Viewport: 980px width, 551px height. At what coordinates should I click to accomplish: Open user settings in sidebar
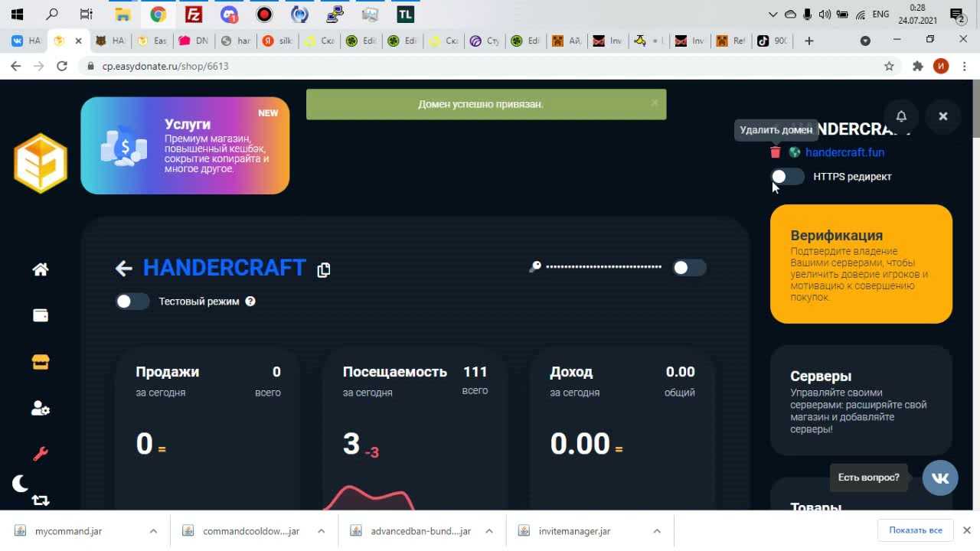click(x=41, y=409)
